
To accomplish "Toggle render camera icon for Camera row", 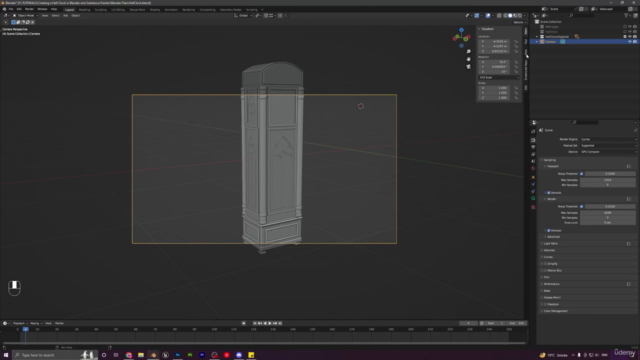I will 635,42.
